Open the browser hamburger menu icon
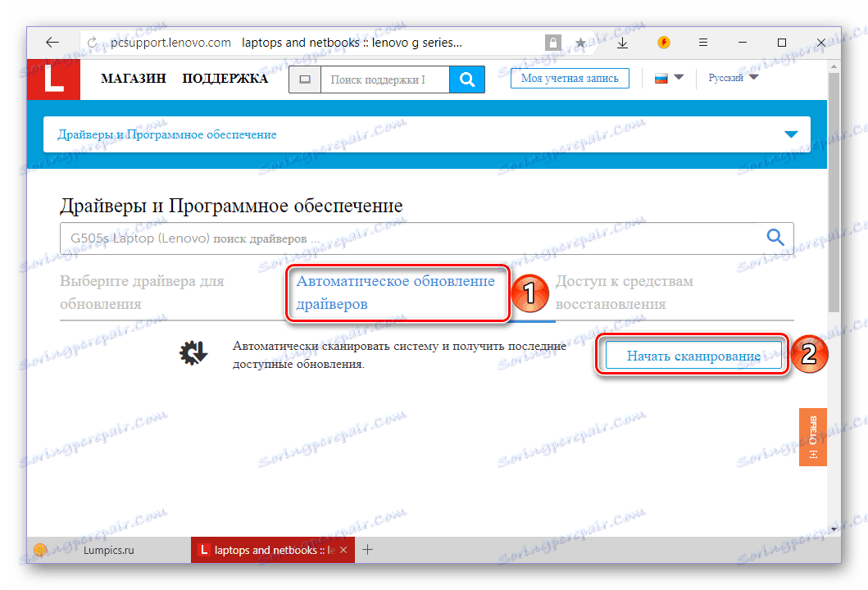 [x=703, y=42]
